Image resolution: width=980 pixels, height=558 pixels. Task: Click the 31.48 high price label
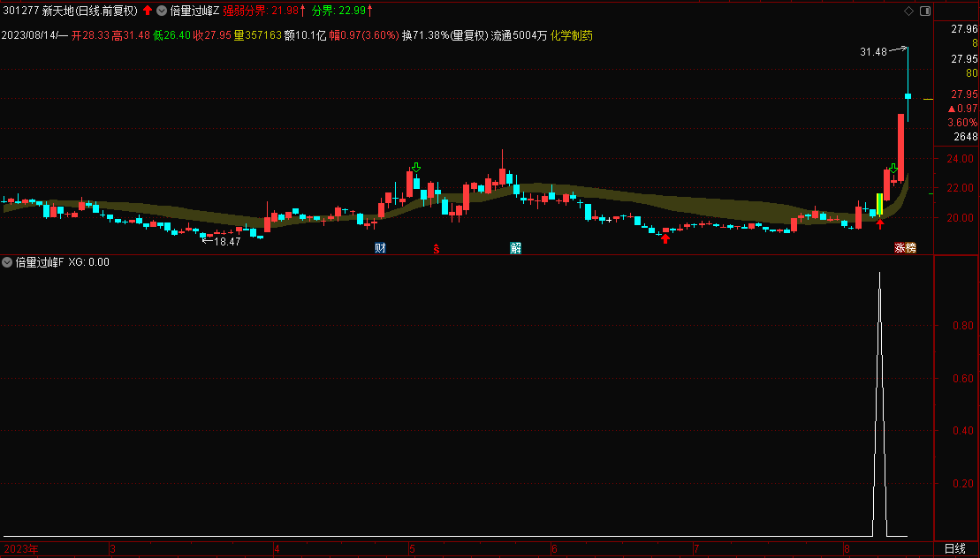(873, 52)
